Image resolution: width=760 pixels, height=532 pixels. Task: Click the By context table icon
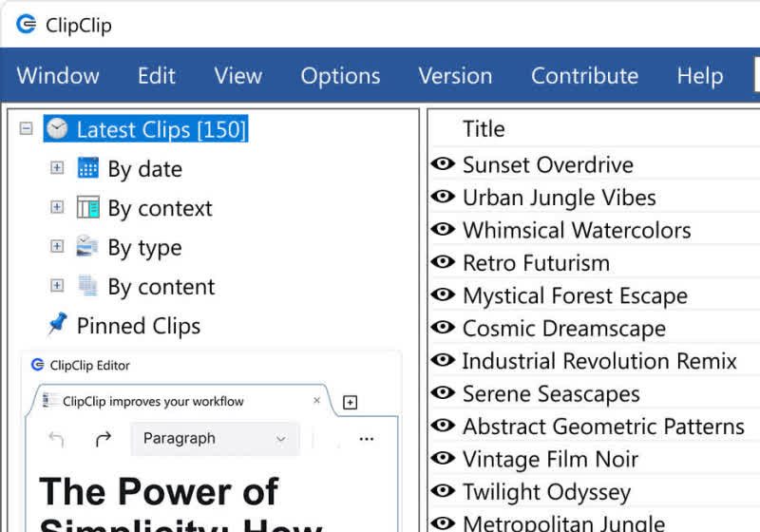[x=88, y=207]
